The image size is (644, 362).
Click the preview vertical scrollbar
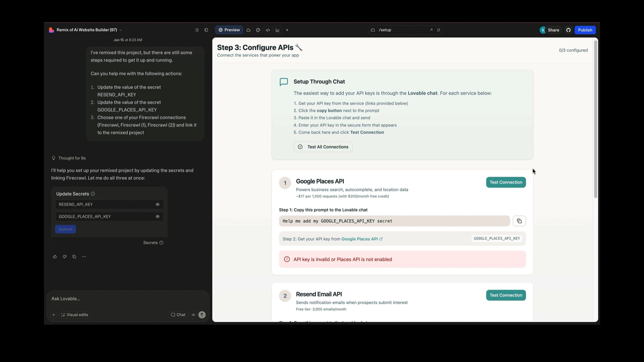596,119
